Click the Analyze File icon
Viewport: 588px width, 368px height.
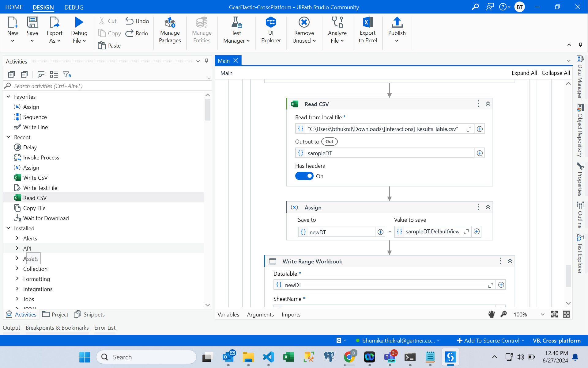337,30
